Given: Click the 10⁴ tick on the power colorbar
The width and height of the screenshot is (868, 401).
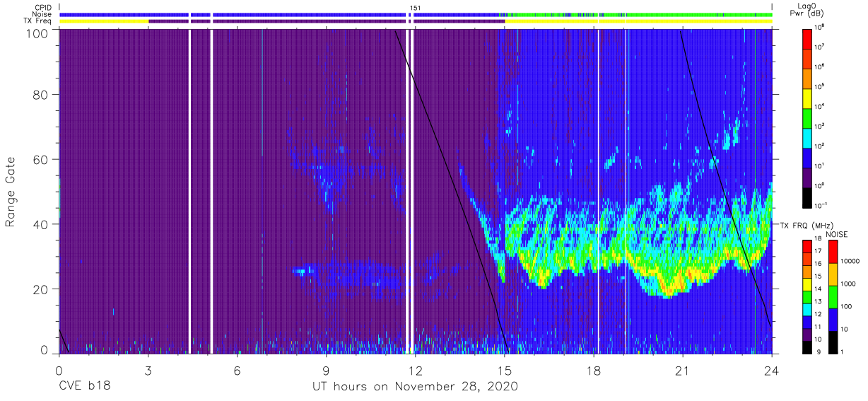Looking at the screenshot, I should point(821,106).
